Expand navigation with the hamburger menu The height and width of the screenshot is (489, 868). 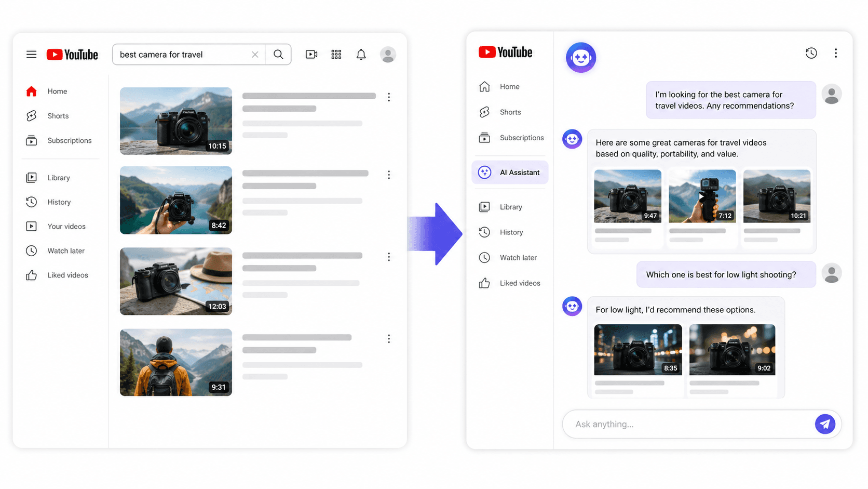(x=31, y=54)
